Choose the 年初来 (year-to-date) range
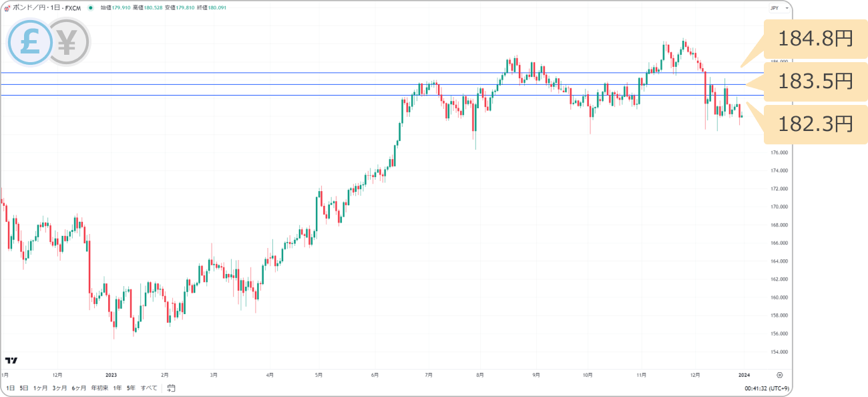This screenshot has width=868, height=397. point(99,388)
